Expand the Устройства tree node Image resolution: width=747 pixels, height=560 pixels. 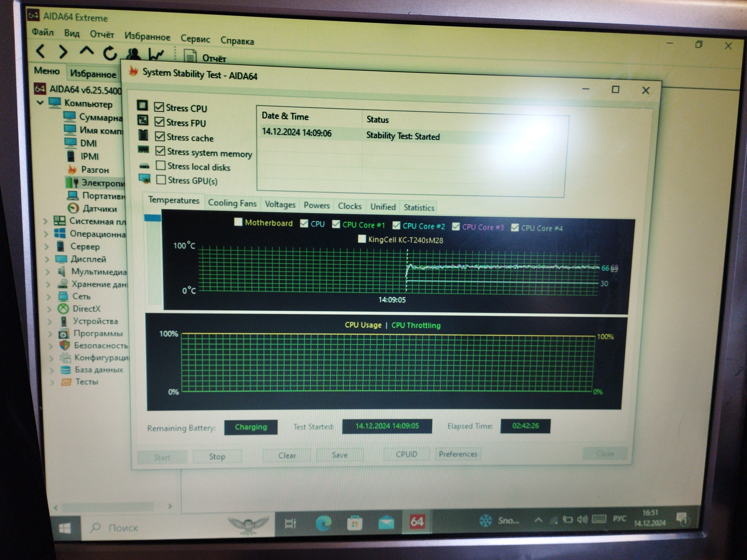[x=49, y=321]
